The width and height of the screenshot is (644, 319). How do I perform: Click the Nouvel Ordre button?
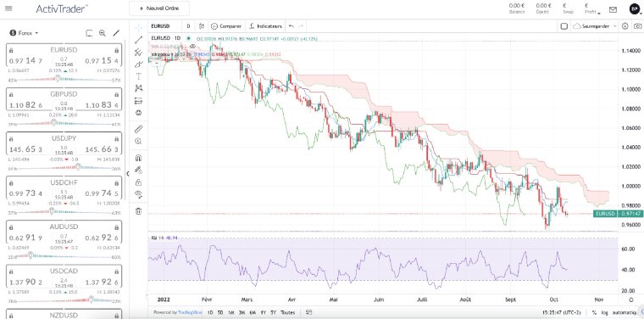(159, 8)
